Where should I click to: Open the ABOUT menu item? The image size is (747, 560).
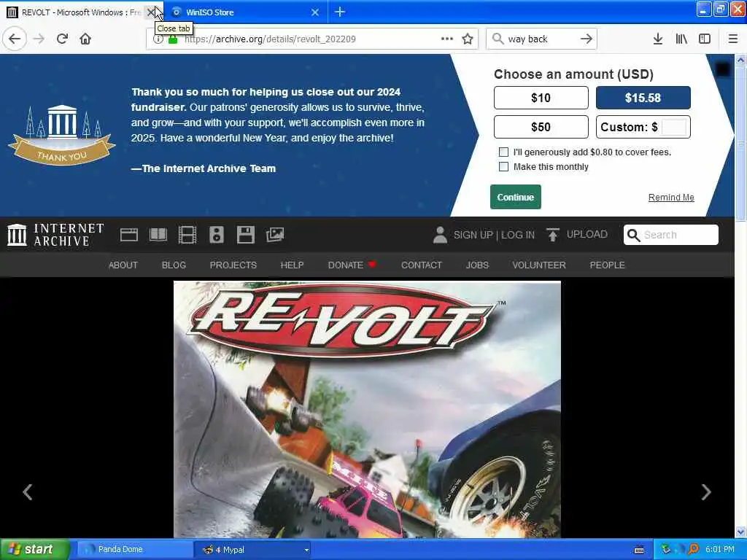point(123,265)
